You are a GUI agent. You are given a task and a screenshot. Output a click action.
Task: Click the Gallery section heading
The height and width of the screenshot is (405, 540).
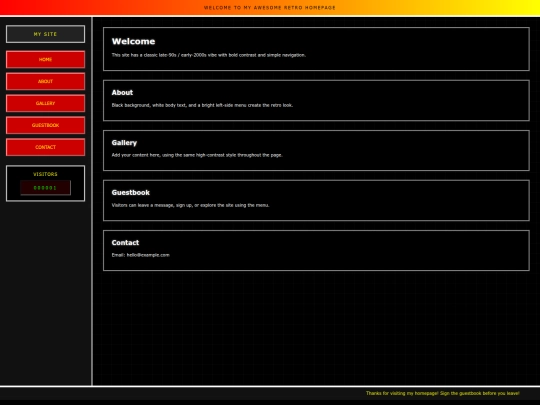(x=124, y=143)
